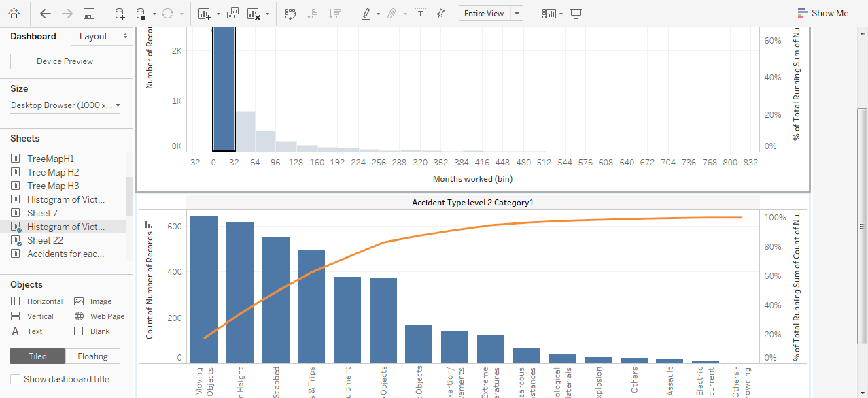
Task: Click the Text object
Action: tap(27, 331)
